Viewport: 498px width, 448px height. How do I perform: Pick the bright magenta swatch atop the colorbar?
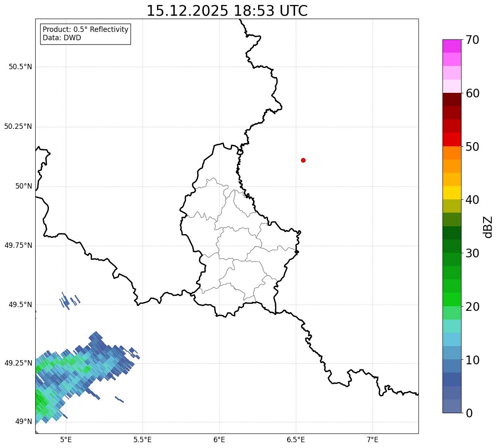[452, 46]
